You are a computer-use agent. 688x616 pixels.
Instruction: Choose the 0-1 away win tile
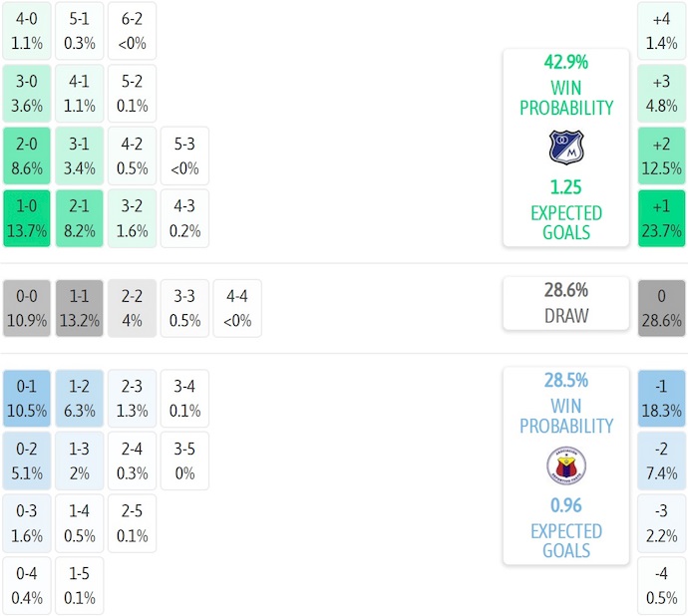pos(27,399)
